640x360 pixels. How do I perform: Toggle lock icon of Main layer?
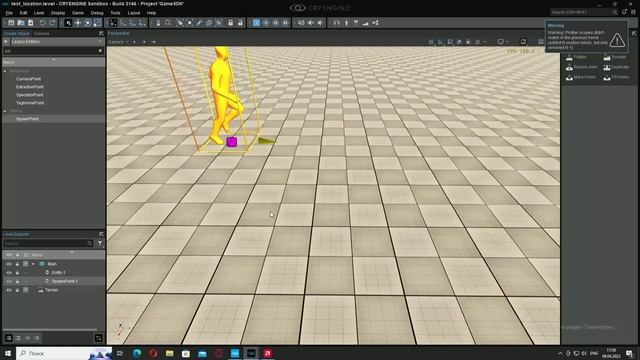coord(17,264)
